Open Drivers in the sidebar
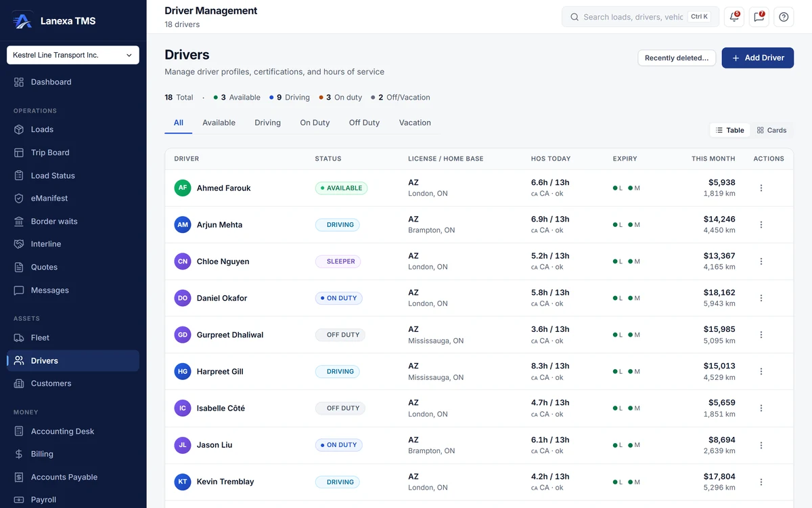The image size is (812, 508). [73, 360]
